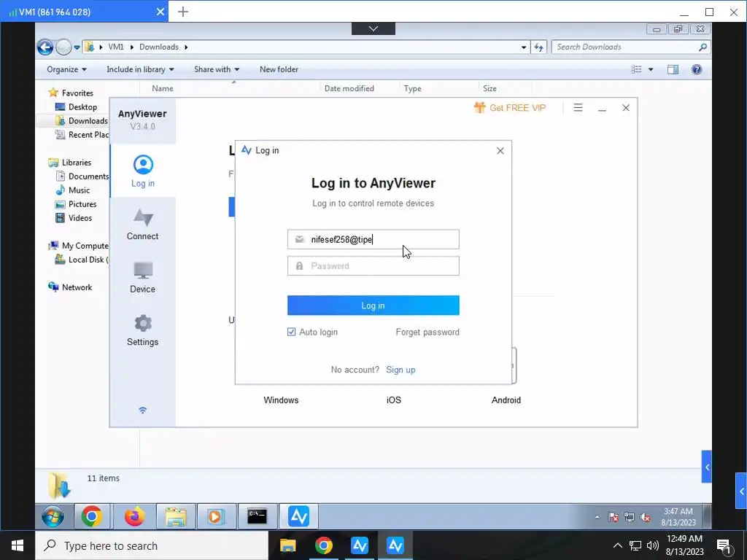The height and width of the screenshot is (560, 747).
Task: Open File Explorer on the host taskbar
Action: 287,545
